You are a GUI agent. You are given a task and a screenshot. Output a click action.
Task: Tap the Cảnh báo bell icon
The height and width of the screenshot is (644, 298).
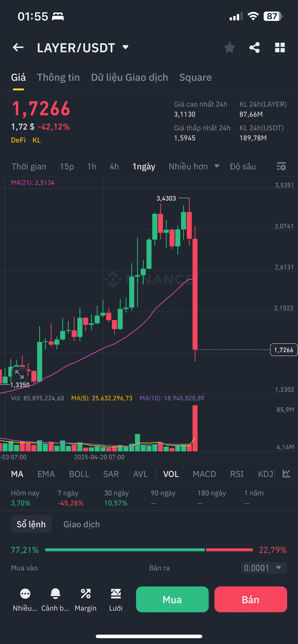click(x=55, y=594)
